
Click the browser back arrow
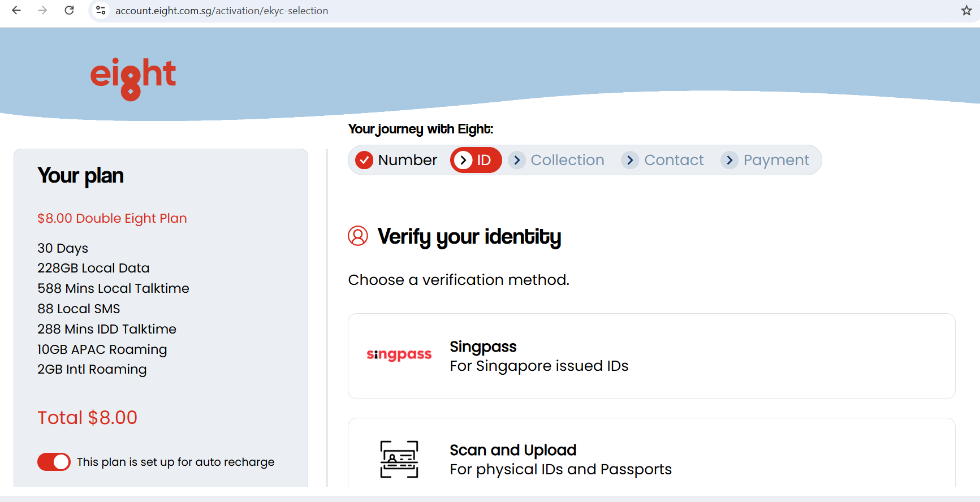click(x=16, y=10)
